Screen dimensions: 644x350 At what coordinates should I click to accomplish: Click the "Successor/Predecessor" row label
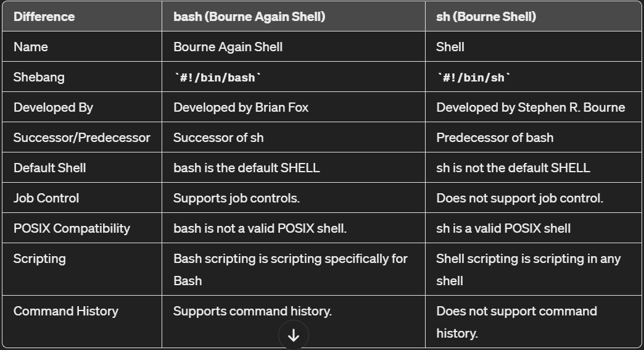[81, 138]
